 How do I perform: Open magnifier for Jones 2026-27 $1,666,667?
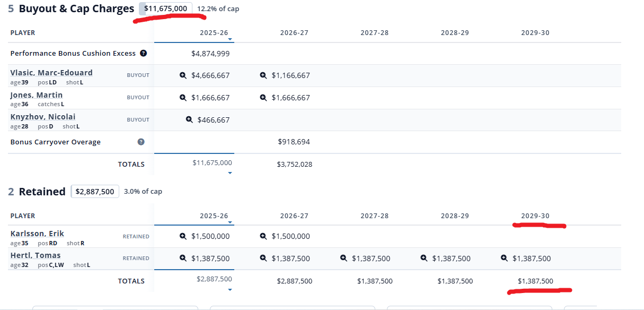pos(263,98)
